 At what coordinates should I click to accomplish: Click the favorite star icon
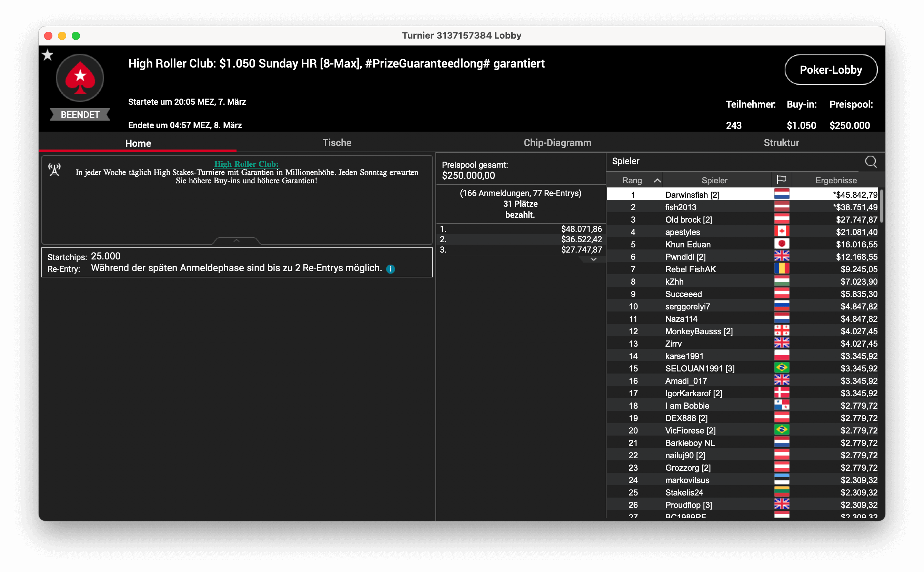(47, 55)
